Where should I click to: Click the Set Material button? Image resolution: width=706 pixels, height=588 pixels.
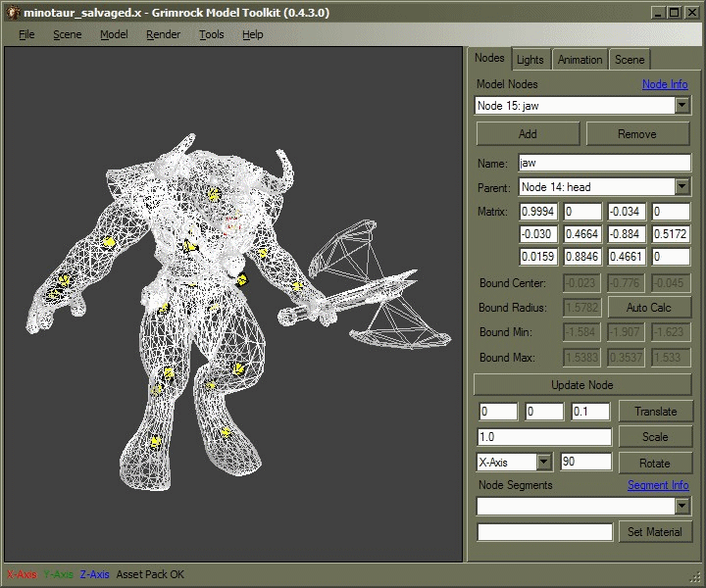click(656, 532)
